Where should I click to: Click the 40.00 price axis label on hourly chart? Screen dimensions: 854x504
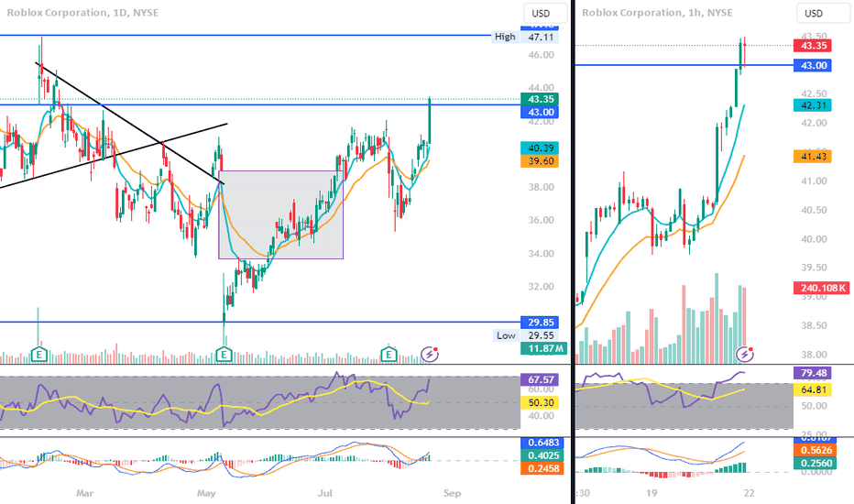tap(814, 239)
